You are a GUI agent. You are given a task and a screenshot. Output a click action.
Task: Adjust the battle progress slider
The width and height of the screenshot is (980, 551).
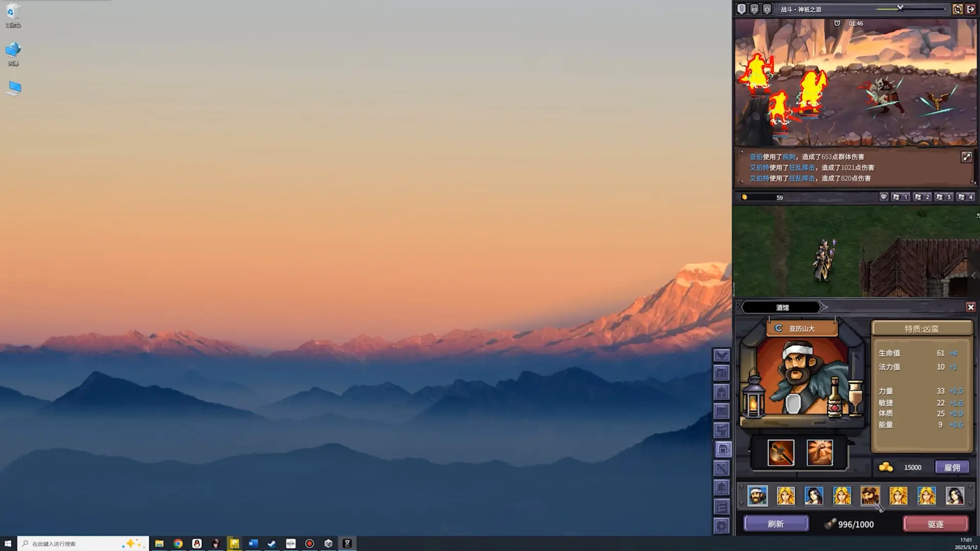[x=900, y=8]
